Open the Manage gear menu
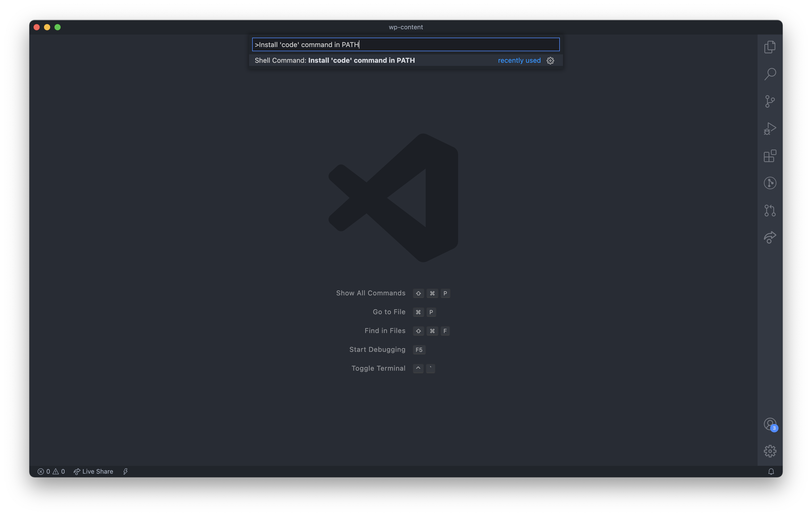 (x=770, y=451)
